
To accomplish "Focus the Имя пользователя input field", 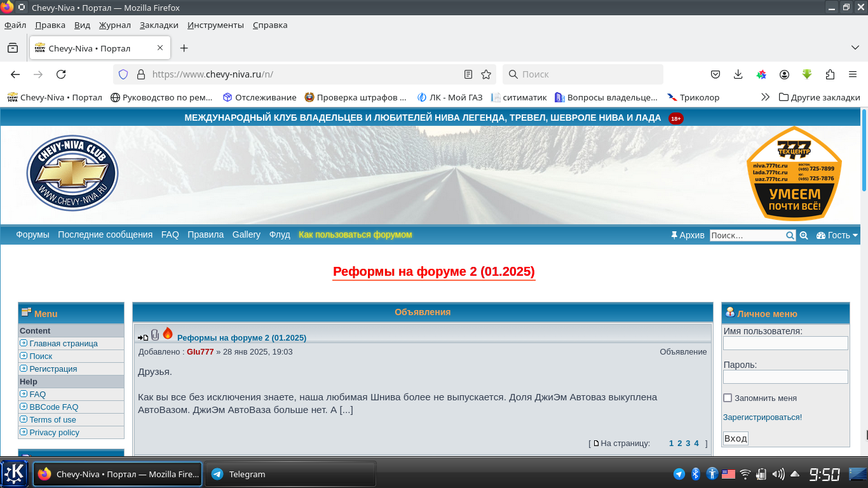I will 785,343.
